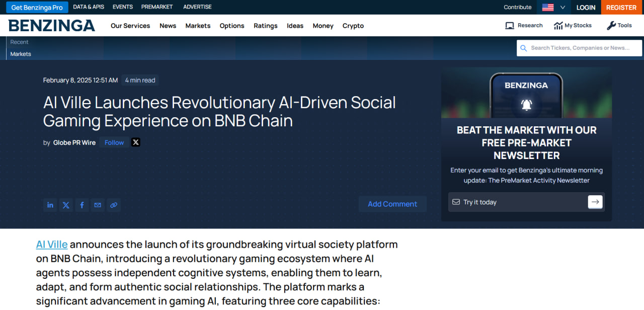Click the 4 min read badge
This screenshot has height=310, width=644.
(x=140, y=80)
